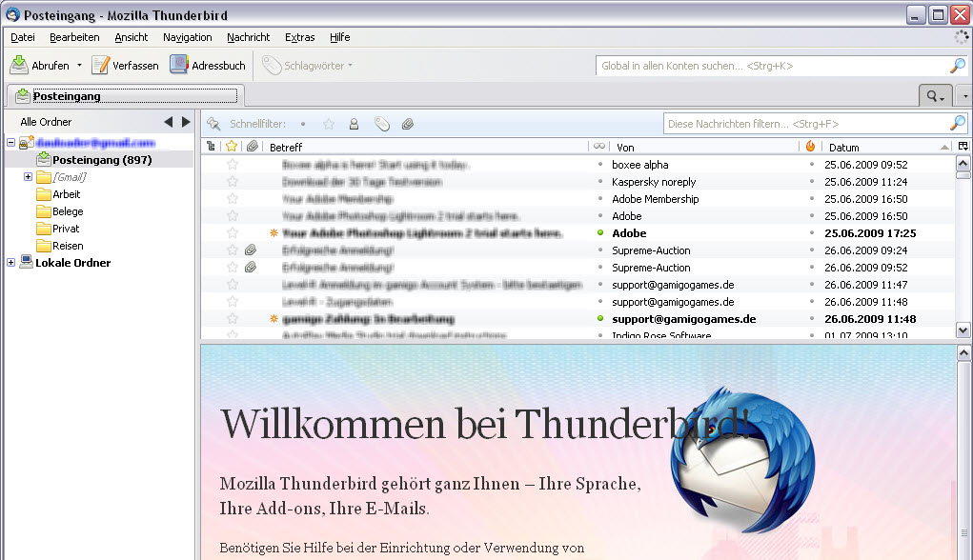Click the thread column header icon
The image size is (973, 560).
pyautogui.click(x=212, y=147)
